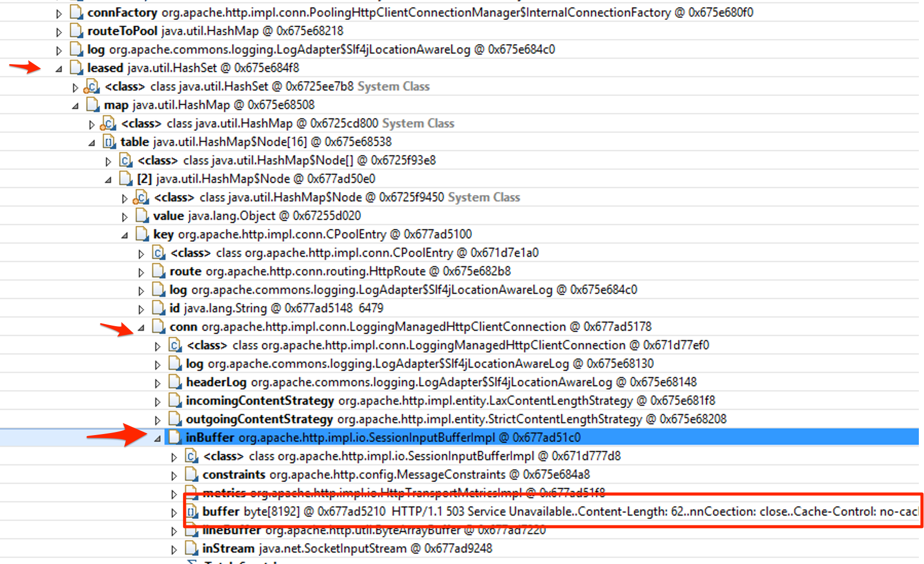Click the object icon for inStream SocketInputStream

pyautogui.click(x=191, y=549)
